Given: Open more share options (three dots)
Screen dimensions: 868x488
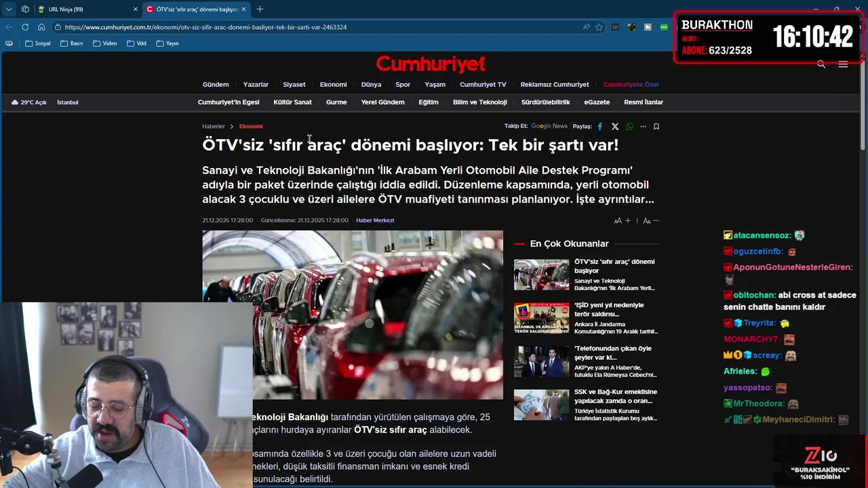Looking at the screenshot, I should coord(643,126).
